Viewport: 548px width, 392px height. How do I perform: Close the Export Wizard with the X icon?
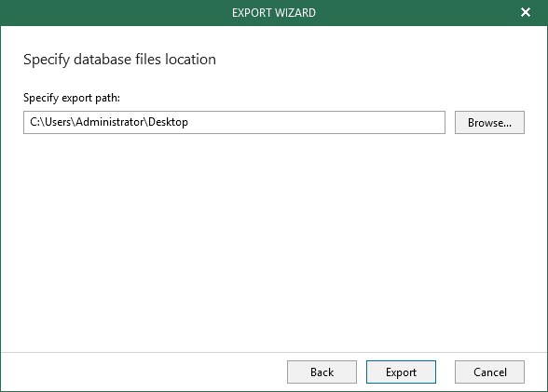(526, 12)
